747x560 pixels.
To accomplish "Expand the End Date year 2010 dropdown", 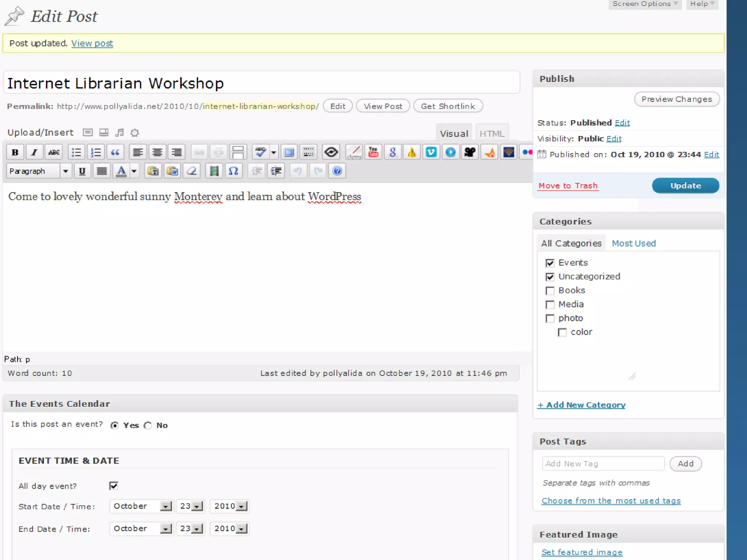I will (241, 529).
